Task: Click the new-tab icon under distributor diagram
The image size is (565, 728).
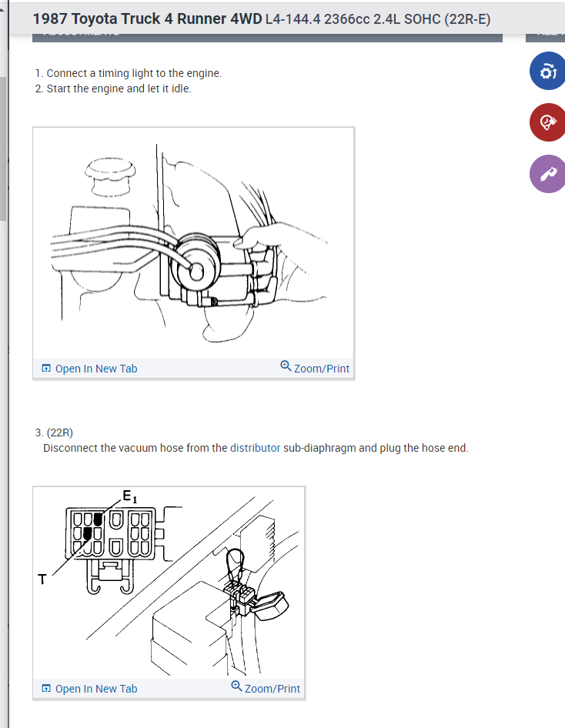Action: (x=46, y=369)
